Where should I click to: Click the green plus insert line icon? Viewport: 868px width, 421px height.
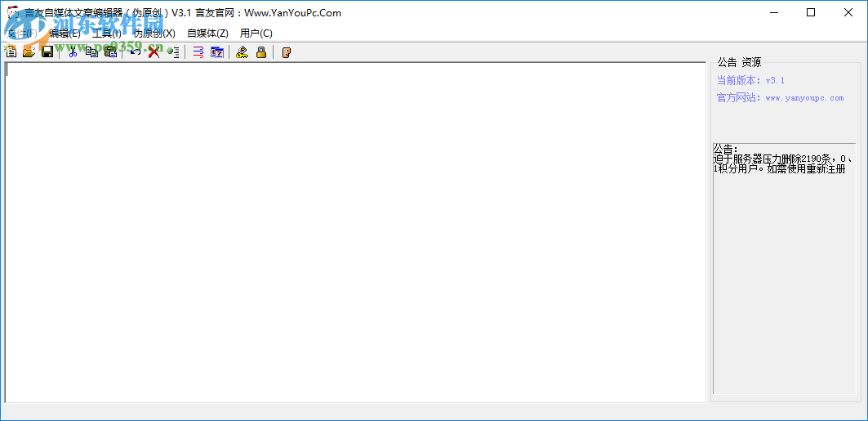(173, 52)
